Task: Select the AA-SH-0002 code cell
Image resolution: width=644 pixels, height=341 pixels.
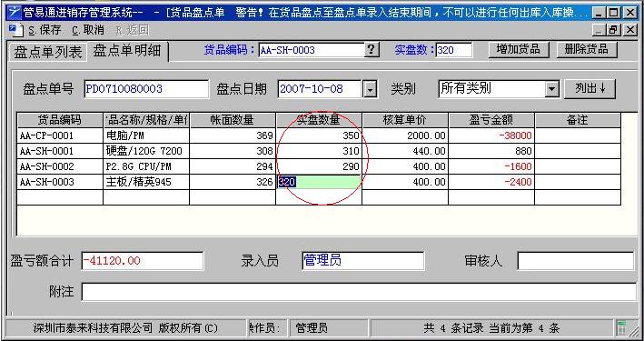Action: pyautogui.click(x=60, y=166)
